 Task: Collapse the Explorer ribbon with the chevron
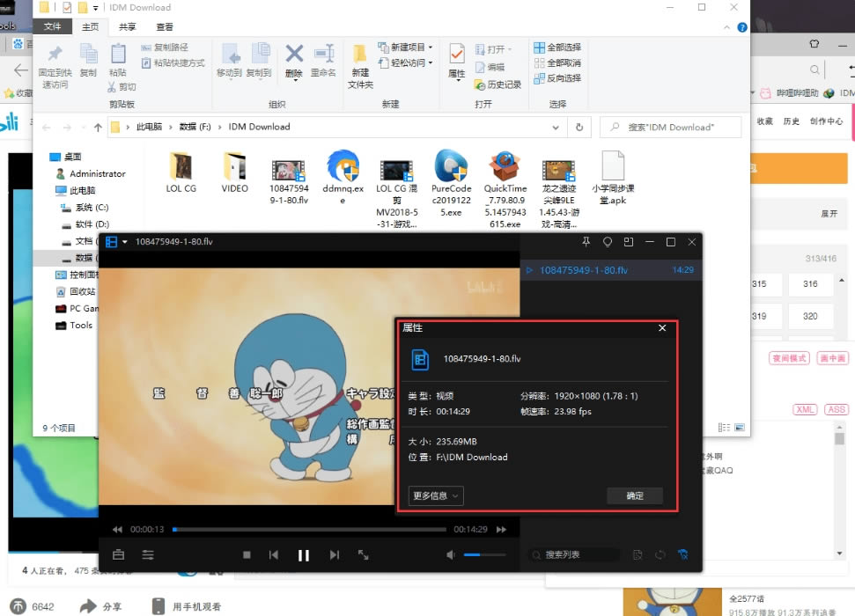pos(726,27)
